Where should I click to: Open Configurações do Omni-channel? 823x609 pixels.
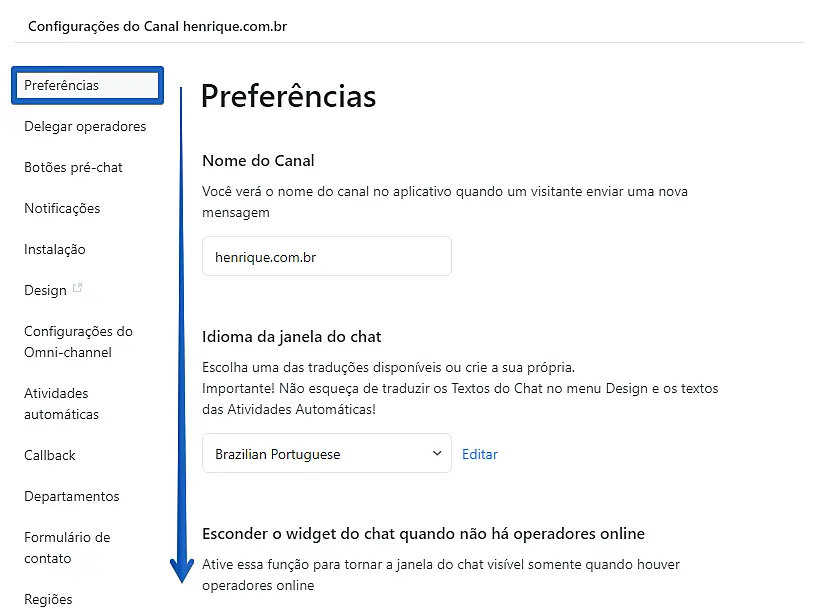click(78, 342)
